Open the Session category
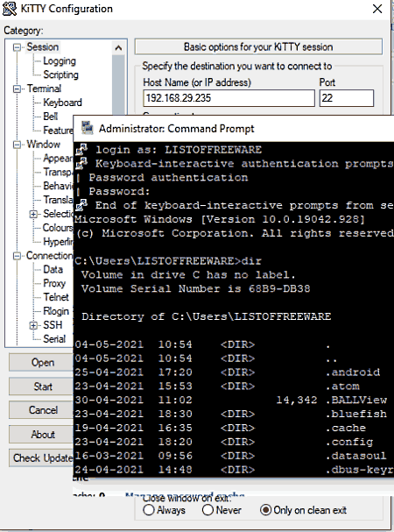 (x=43, y=46)
